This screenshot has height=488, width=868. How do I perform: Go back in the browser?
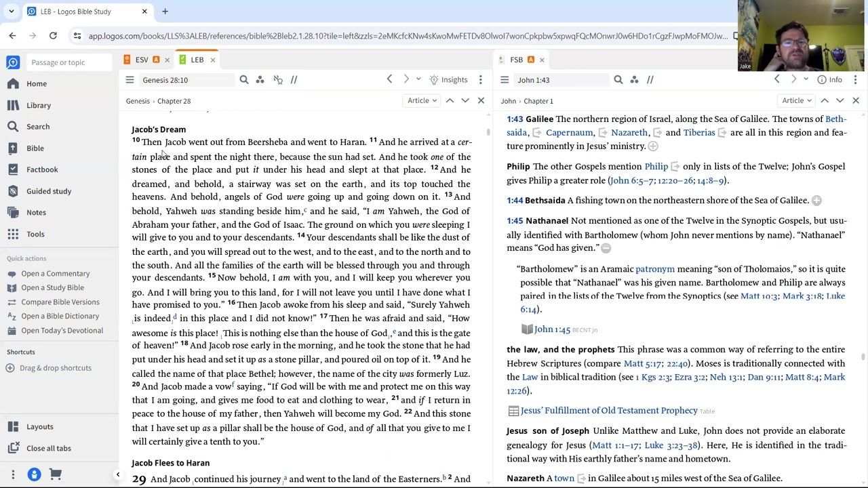click(13, 35)
